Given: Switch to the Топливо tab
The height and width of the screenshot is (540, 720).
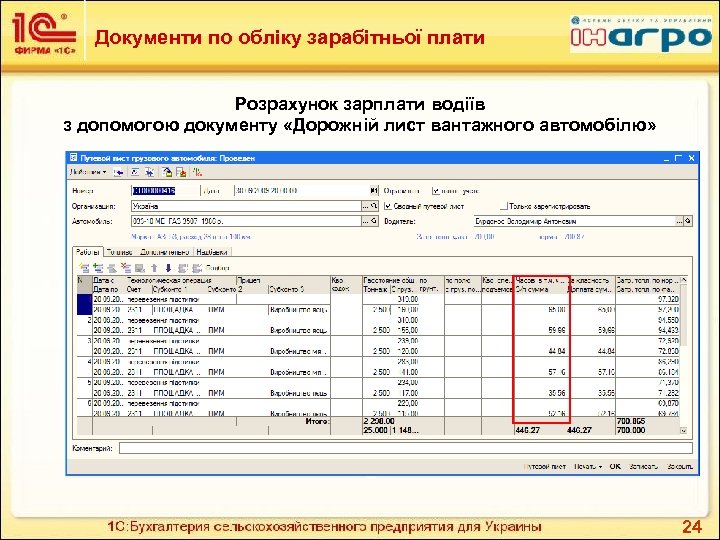Looking at the screenshot, I should pos(119,252).
